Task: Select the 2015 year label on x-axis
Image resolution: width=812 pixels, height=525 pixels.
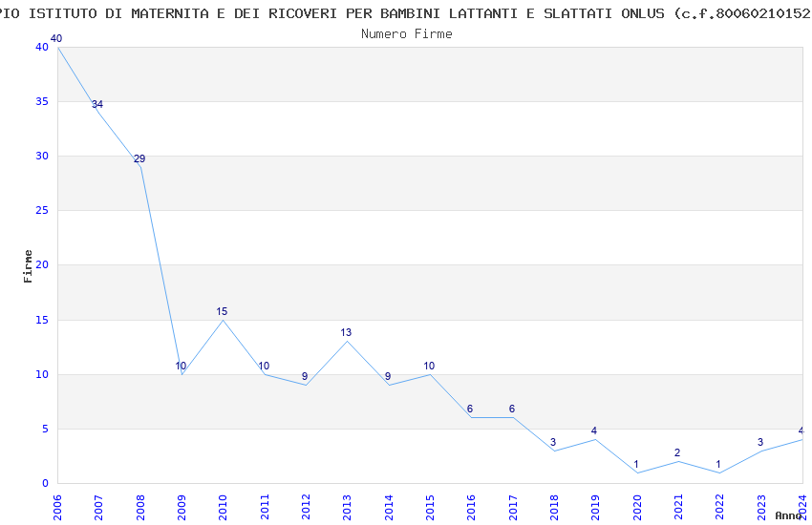Action: 430,507
